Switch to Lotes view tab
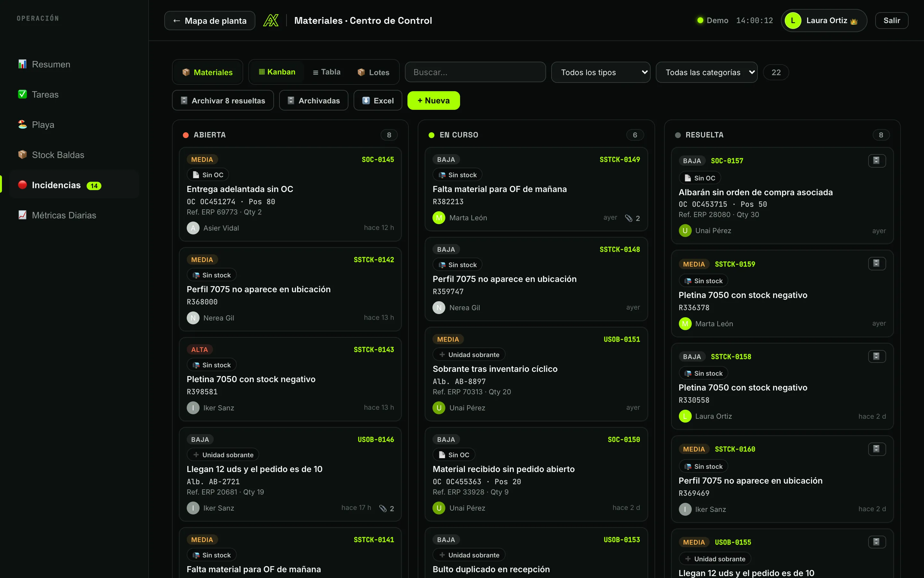This screenshot has height=578, width=924. [x=373, y=72]
